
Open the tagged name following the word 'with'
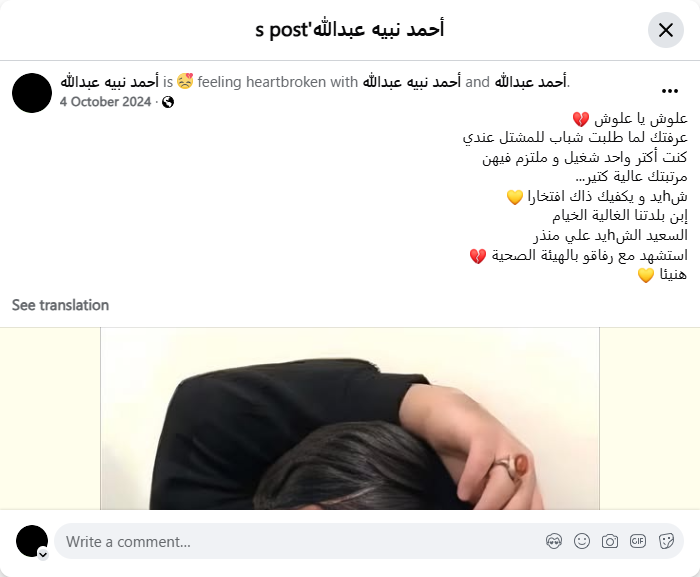[412, 82]
